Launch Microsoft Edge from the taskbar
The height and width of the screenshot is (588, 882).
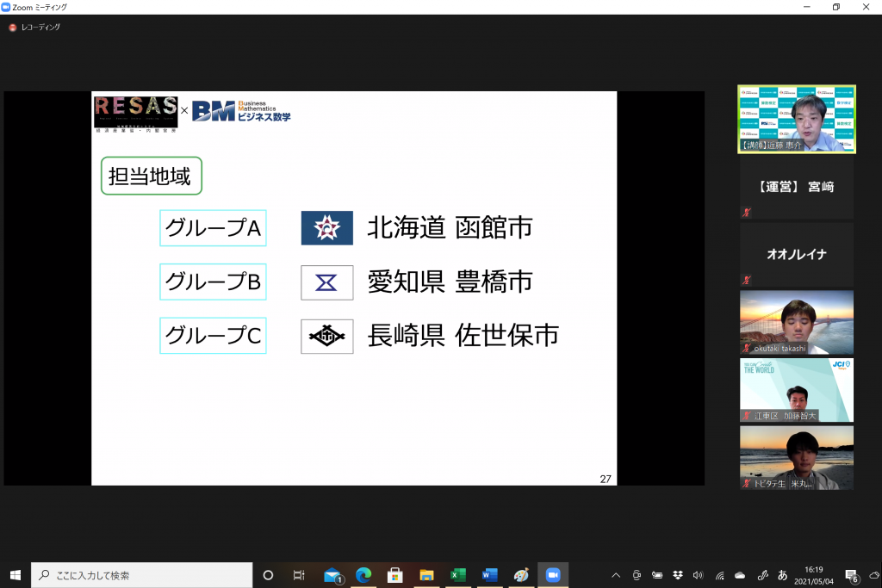(x=363, y=575)
